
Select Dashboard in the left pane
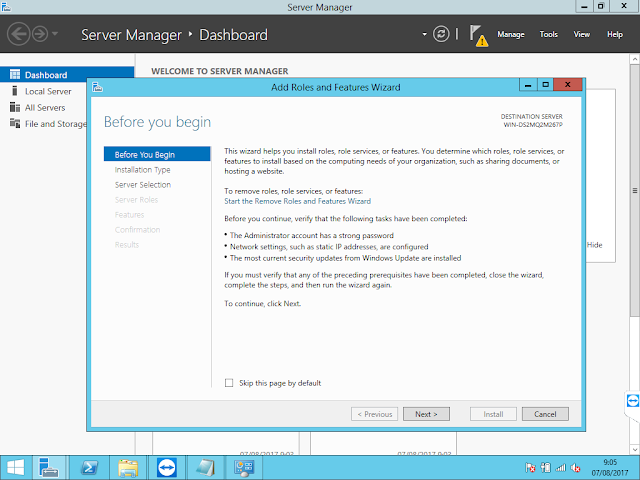click(67, 75)
